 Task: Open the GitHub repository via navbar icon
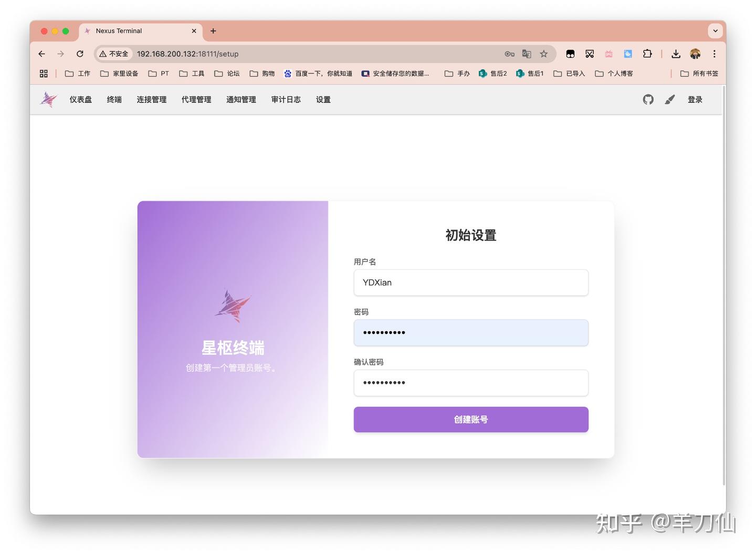[648, 99]
